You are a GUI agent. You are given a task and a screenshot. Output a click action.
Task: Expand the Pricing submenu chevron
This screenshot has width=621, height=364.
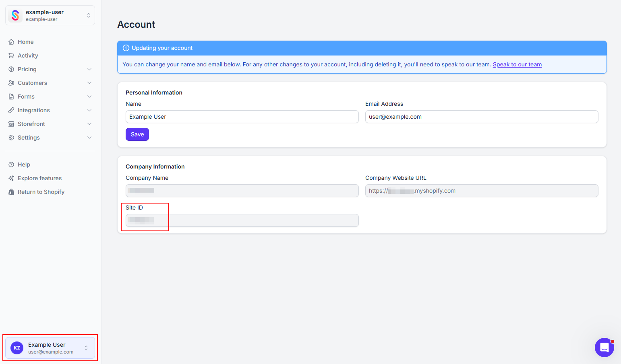coord(89,69)
